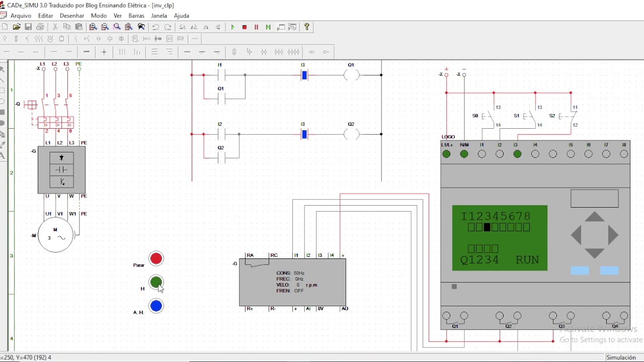Click the first rotate component icon

(x=182, y=27)
